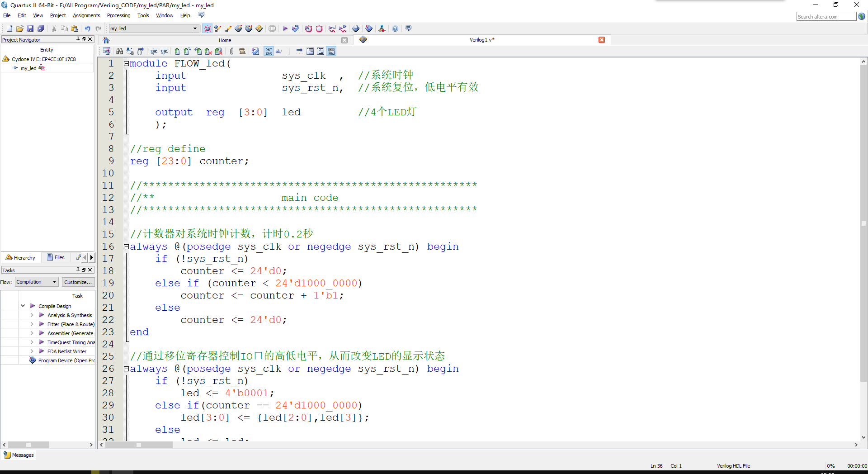Expand the Fitter (Place & Route) task
Image resolution: width=868 pixels, height=474 pixels.
(x=32, y=324)
